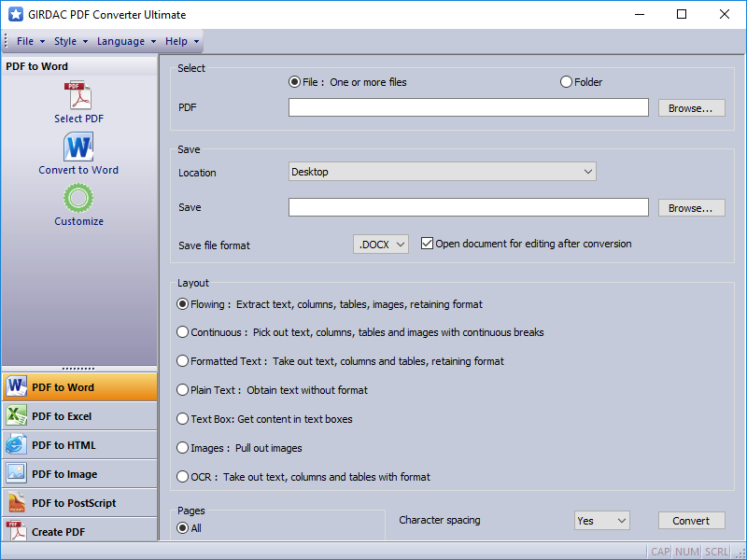The image size is (747, 560).
Task: Click in the PDF file path field
Action: tap(469, 107)
